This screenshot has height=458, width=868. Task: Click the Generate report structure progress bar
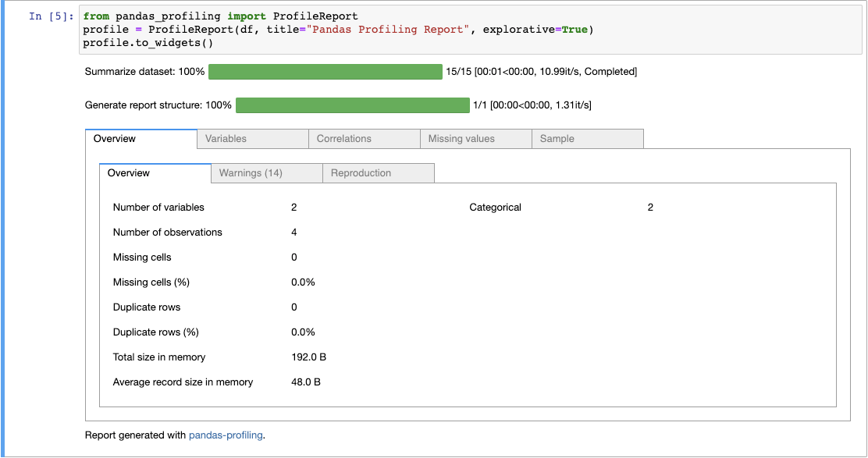point(352,105)
